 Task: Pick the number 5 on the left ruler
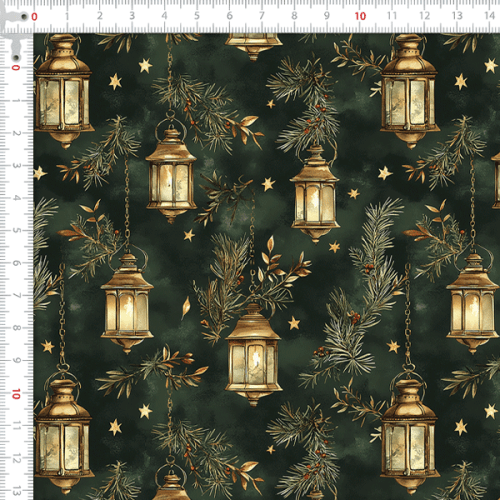click(x=16, y=230)
